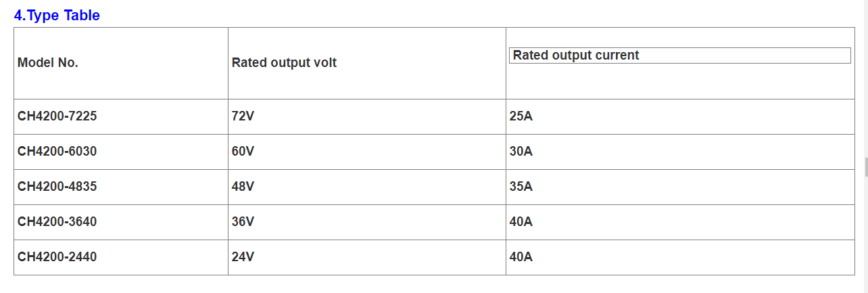Click the 48V voltage cell
The image size is (868, 293).
click(x=367, y=187)
